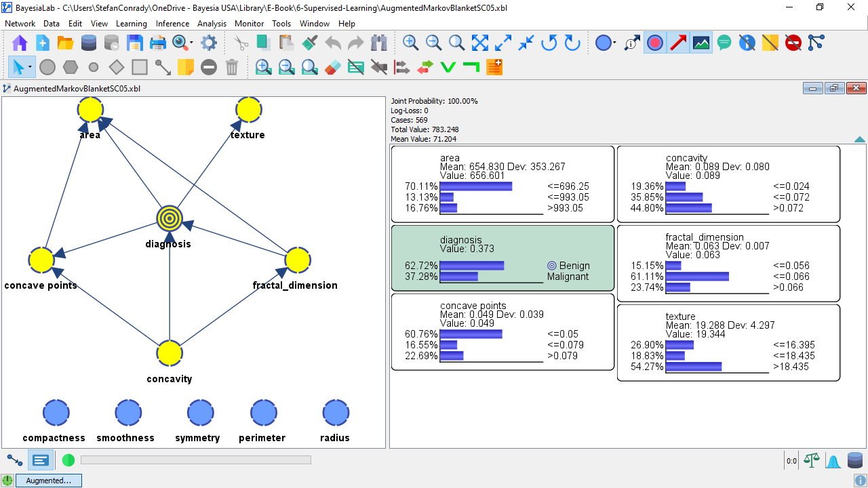Select the diamond node tool
This screenshot has width=868, height=488.
click(117, 67)
